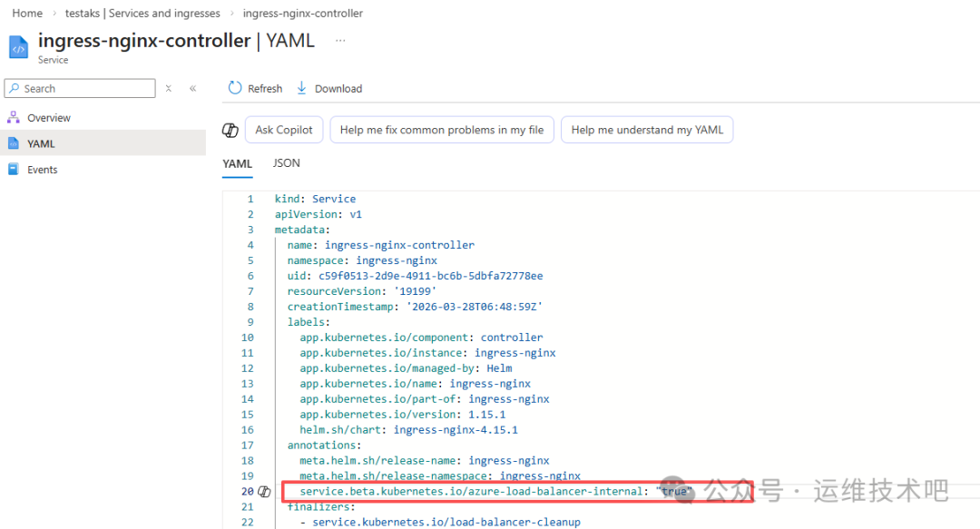Clear the search box with the X icon
Viewport: 980px width, 529px height.
(168, 88)
